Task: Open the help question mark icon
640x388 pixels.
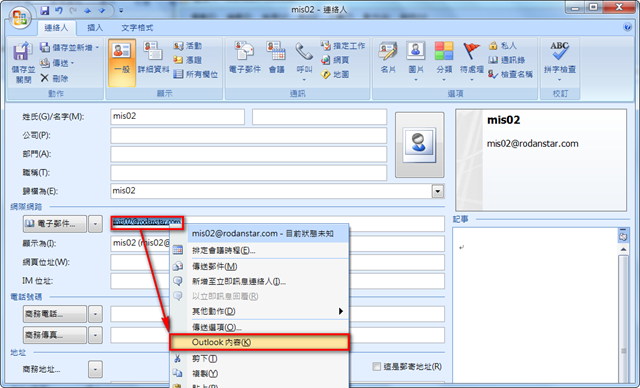Action: (627, 27)
